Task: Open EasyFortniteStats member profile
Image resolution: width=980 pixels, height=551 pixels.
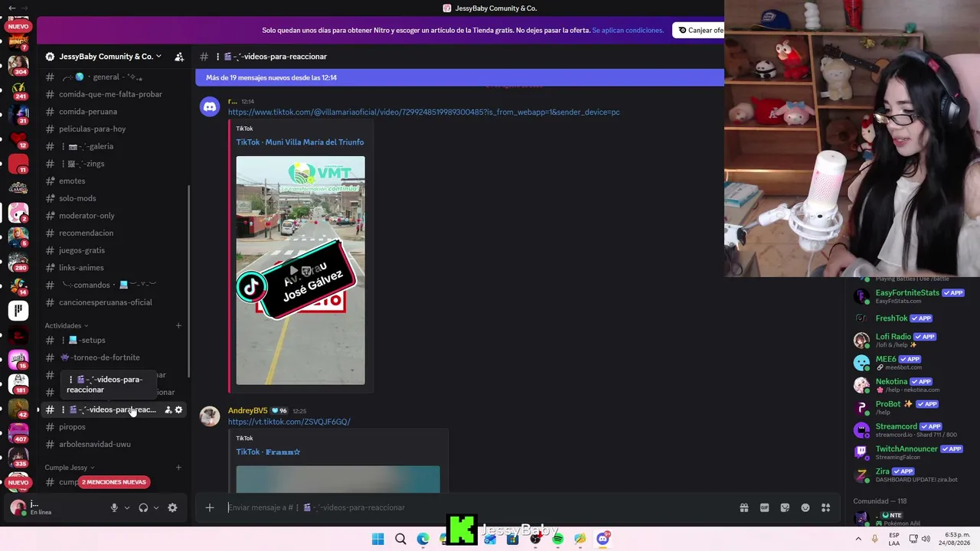Action: [x=909, y=295]
